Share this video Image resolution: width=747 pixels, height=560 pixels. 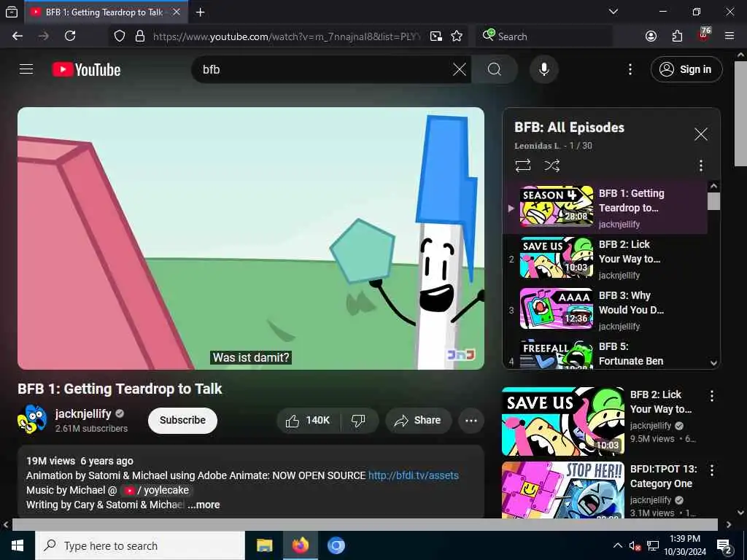pos(418,420)
